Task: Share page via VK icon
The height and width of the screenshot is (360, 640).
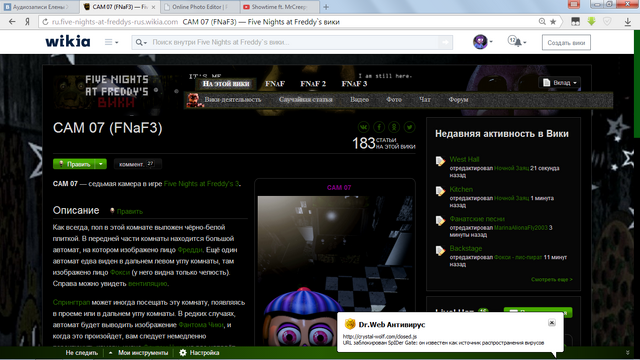Action: click(363, 127)
